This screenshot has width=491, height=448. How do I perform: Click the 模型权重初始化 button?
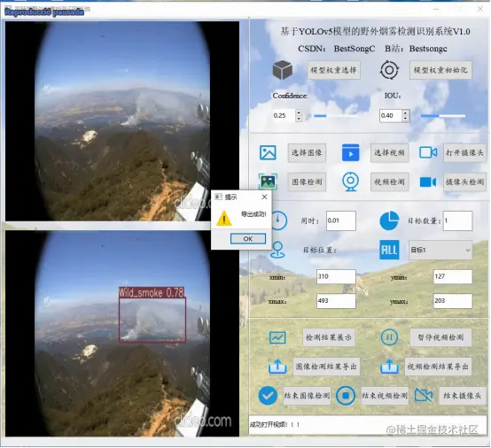tap(440, 70)
